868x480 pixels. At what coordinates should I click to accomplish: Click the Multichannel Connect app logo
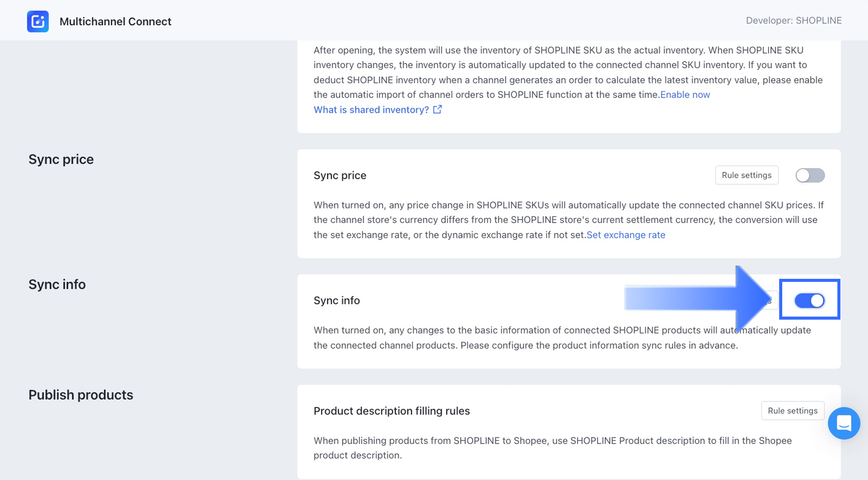(38, 21)
